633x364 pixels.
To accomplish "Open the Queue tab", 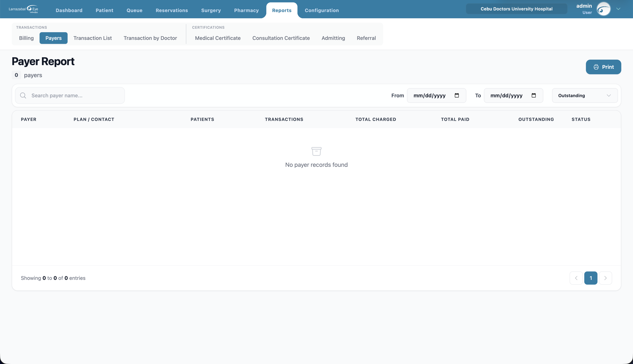I will (x=134, y=10).
